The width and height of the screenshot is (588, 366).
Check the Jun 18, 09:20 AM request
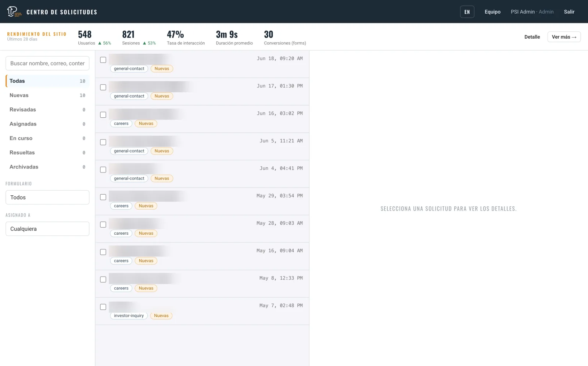103,60
